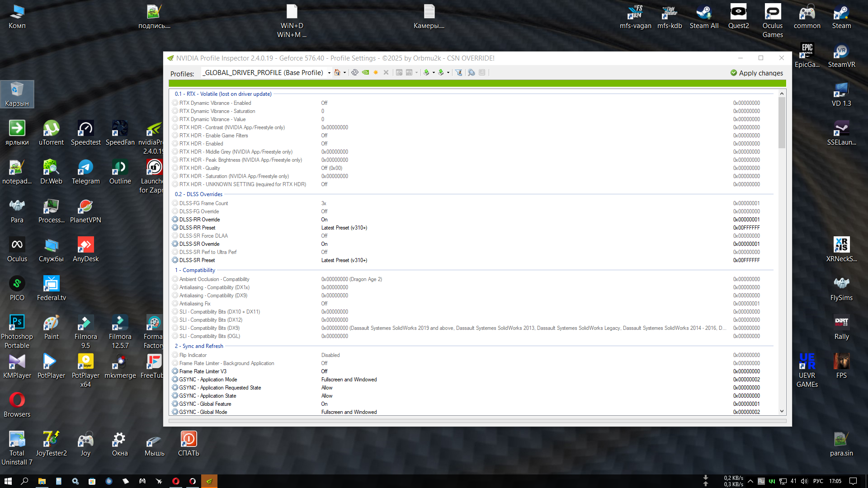The height and width of the screenshot is (488, 868).
Task: Open File Explorer from the taskbar
Action: click(42, 481)
